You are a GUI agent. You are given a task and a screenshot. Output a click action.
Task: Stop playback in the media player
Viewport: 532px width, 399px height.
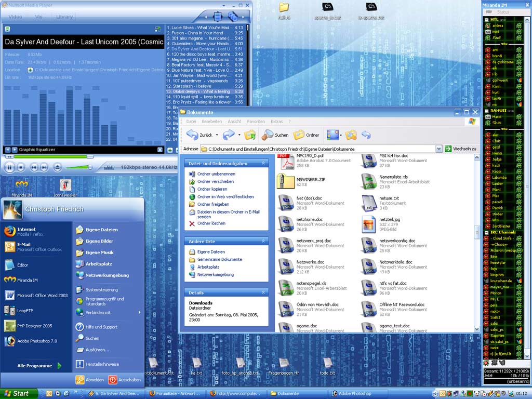[x=21, y=168]
